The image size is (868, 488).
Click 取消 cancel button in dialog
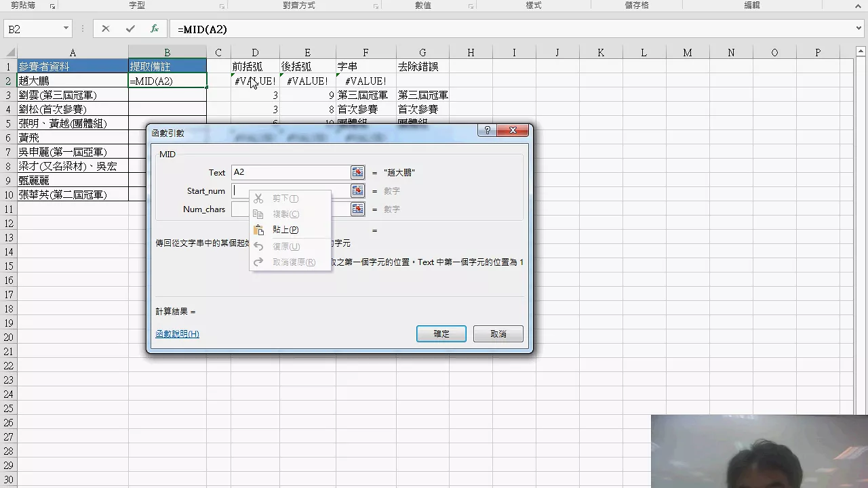498,334
